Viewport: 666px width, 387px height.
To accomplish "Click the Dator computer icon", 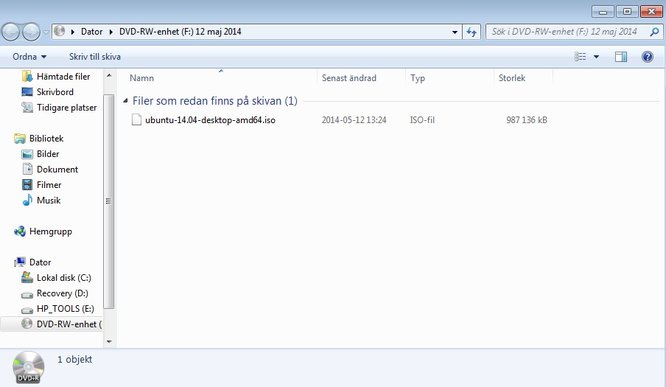I will tap(20, 262).
